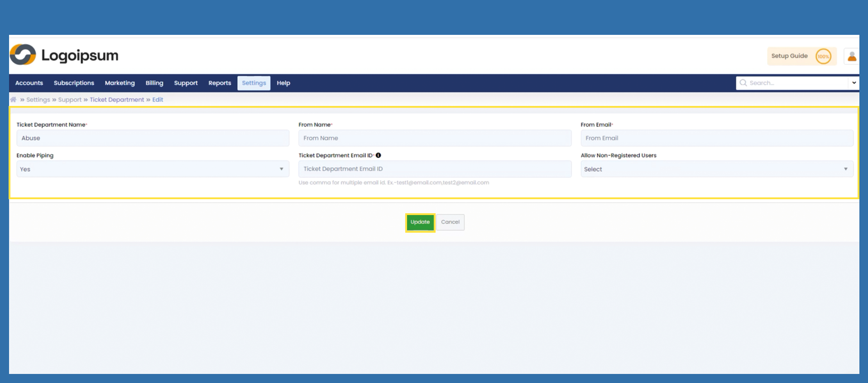Select the Reports menu item

click(x=220, y=83)
